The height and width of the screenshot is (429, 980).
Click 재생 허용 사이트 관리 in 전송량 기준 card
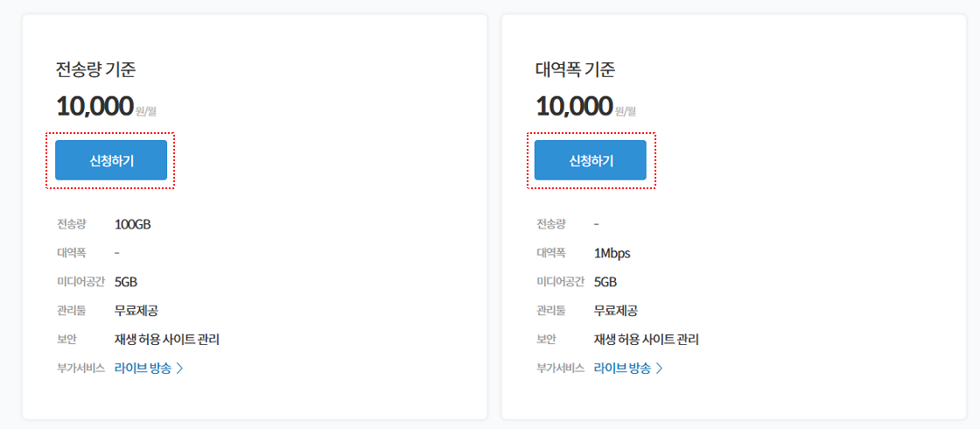point(167,340)
